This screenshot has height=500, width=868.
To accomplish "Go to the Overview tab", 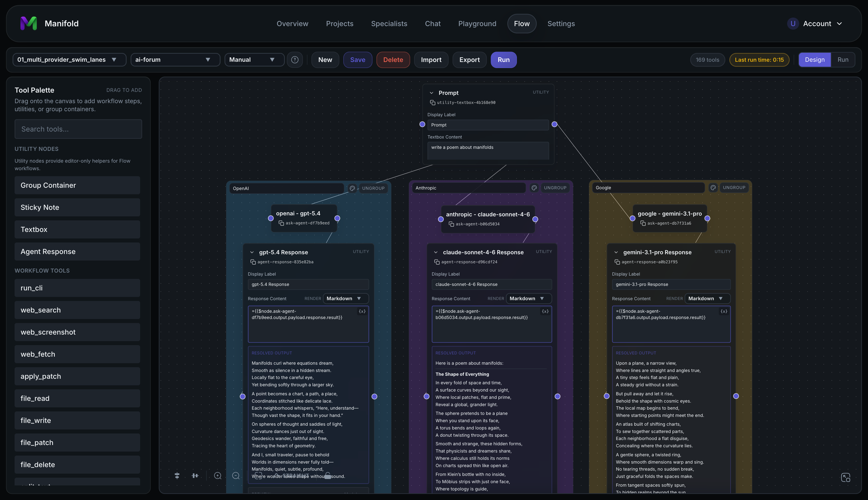I will point(292,24).
